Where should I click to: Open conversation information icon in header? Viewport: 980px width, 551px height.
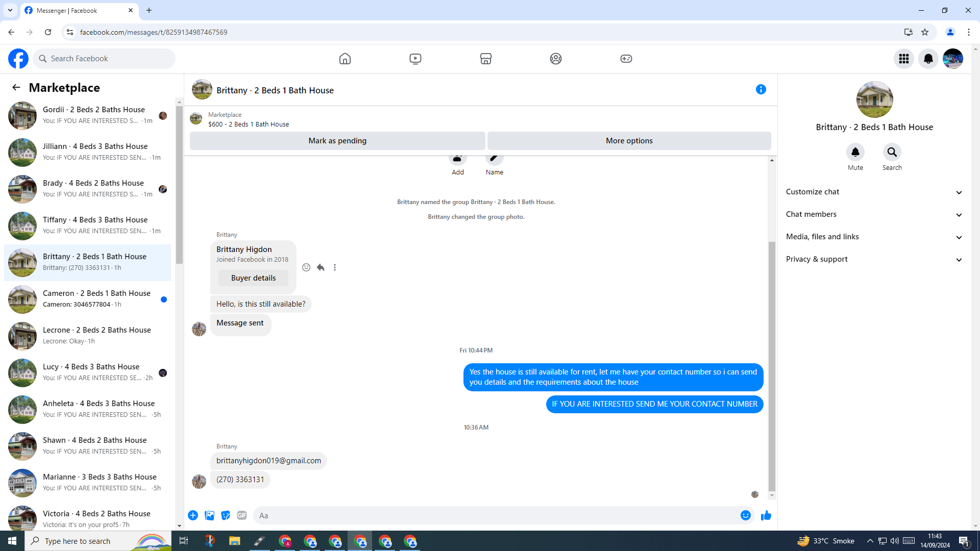point(761,90)
